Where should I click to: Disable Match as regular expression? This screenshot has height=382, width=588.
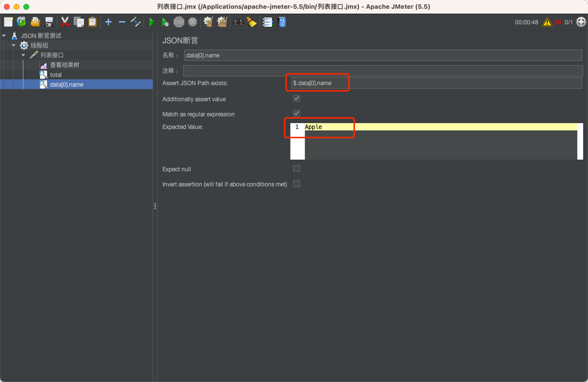tap(296, 113)
